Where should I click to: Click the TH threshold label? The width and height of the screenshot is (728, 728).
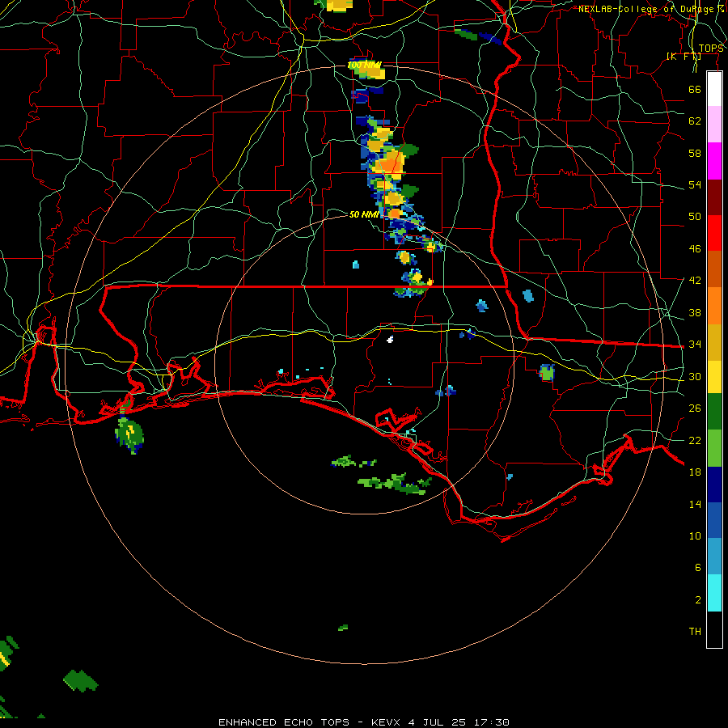coord(695,632)
